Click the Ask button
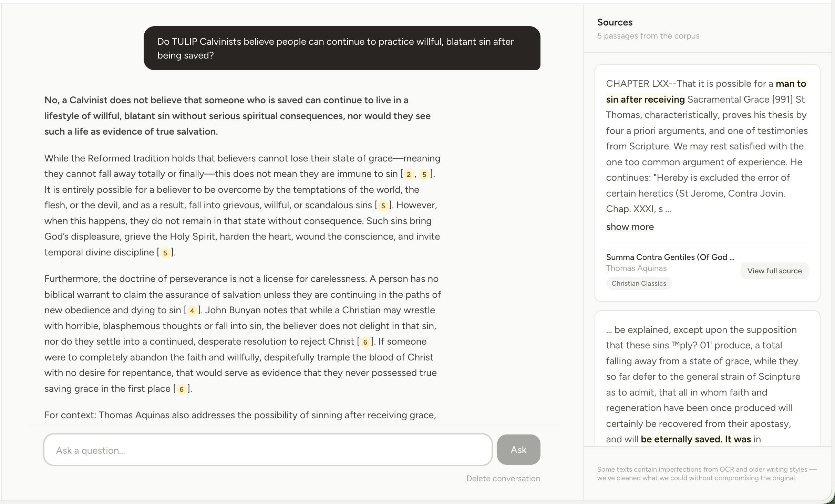Viewport: 835px width, 504px height. (518, 450)
